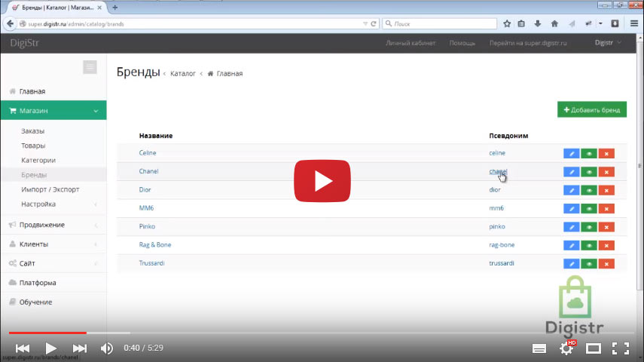Viewport: 644px width, 362px height.
Task: Open Каталог breadcrumb link
Action: (x=183, y=74)
